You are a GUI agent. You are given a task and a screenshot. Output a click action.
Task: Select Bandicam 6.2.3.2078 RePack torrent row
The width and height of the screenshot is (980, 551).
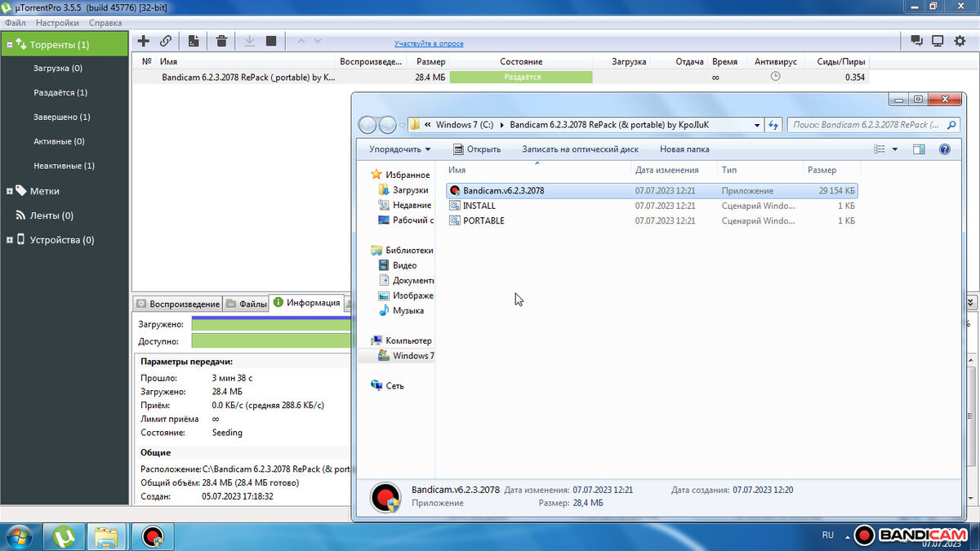click(x=500, y=77)
